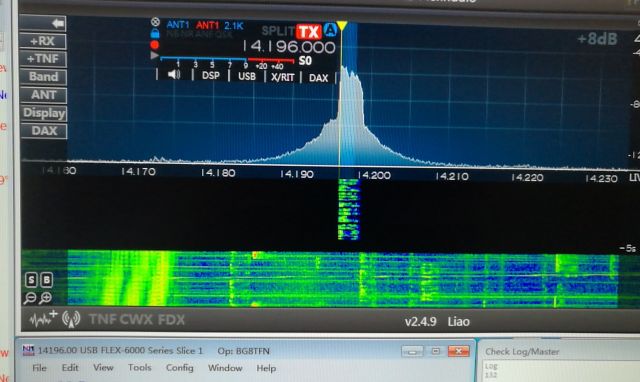Toggle the TX indicator on slice A

pyautogui.click(x=309, y=32)
